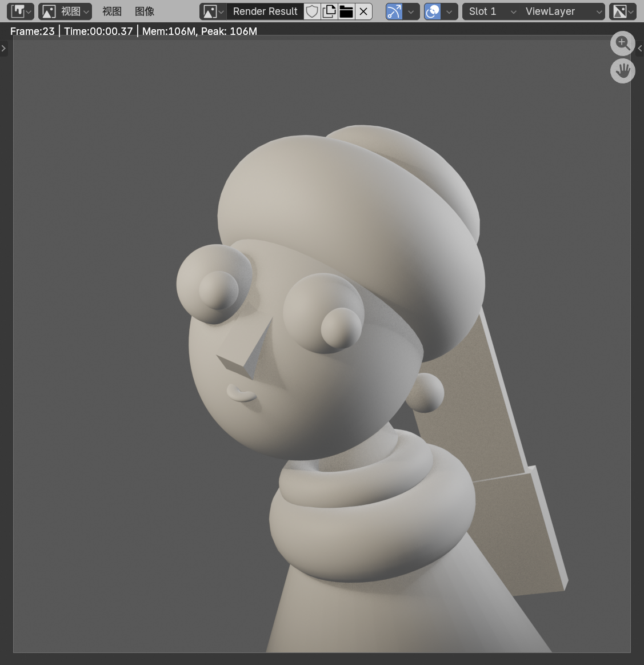
Task: Expand the right sidebar region arrow
Action: coord(640,49)
